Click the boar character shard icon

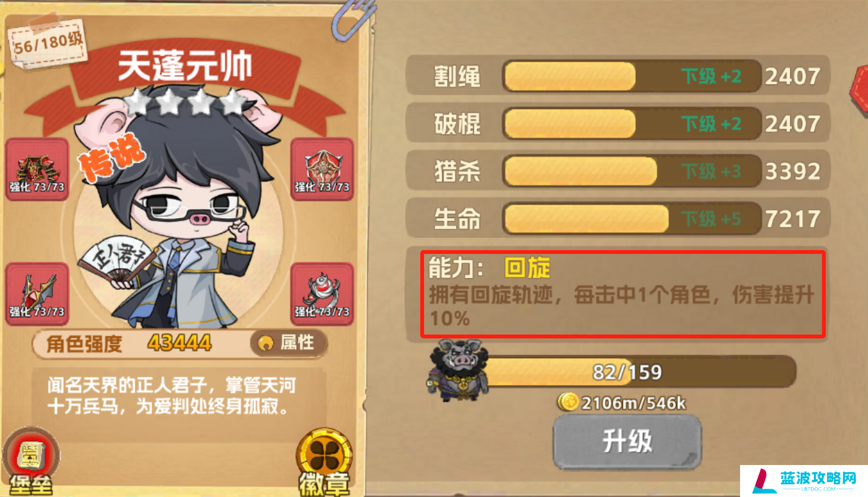pos(457,370)
